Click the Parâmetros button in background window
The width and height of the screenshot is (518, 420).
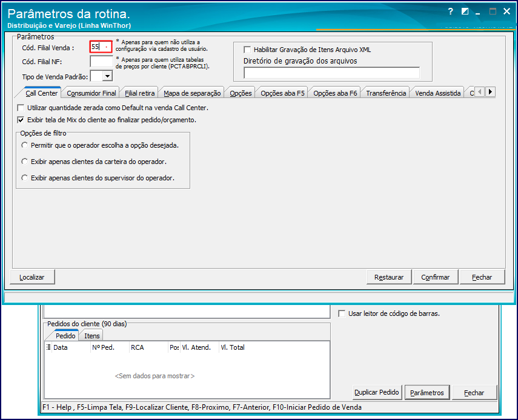click(427, 393)
